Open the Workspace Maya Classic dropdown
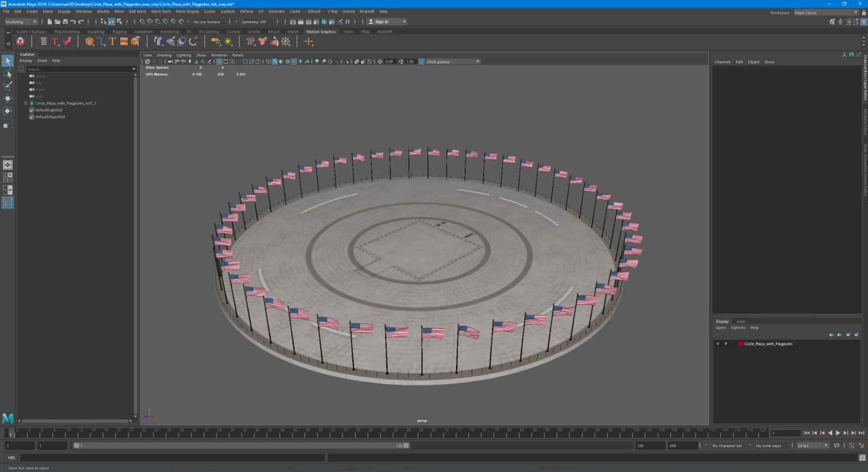The height and width of the screenshot is (472, 868). (x=826, y=13)
